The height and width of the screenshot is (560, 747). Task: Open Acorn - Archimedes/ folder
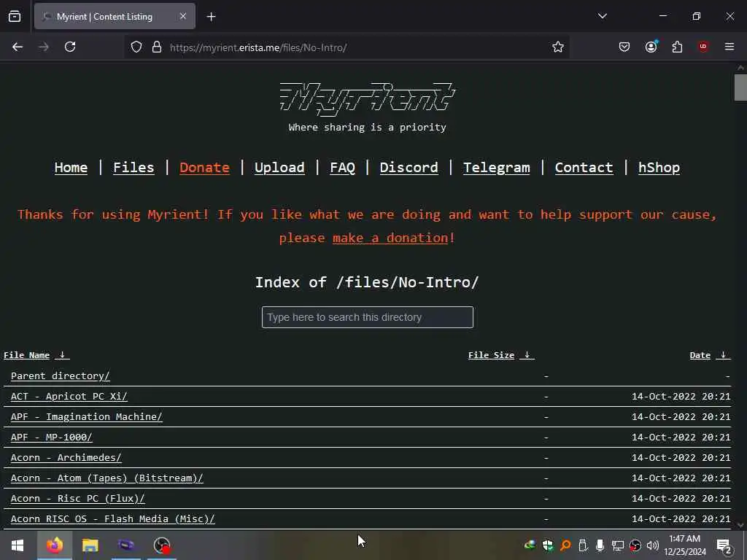[66, 458]
